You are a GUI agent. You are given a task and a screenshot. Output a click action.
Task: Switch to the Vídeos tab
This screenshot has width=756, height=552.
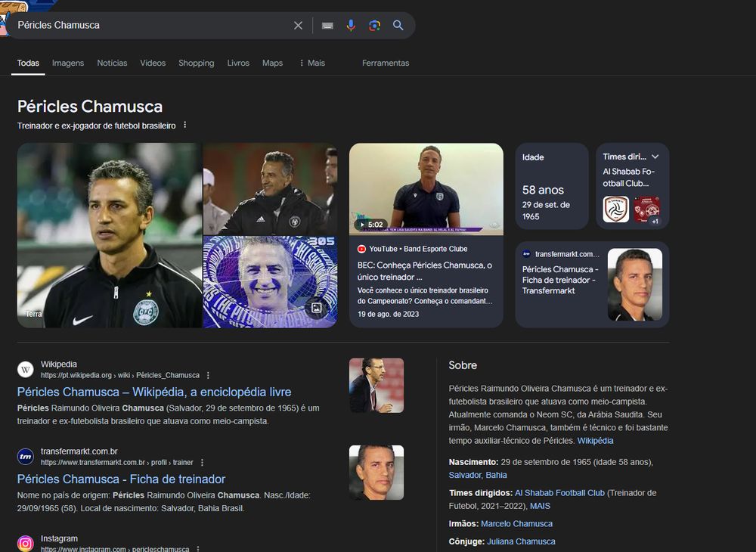pyautogui.click(x=153, y=64)
